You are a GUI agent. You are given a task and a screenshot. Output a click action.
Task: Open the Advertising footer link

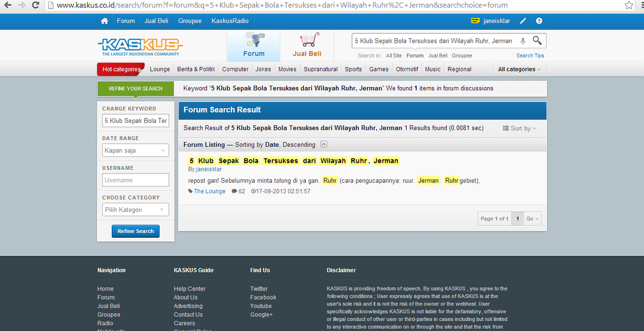point(188,306)
